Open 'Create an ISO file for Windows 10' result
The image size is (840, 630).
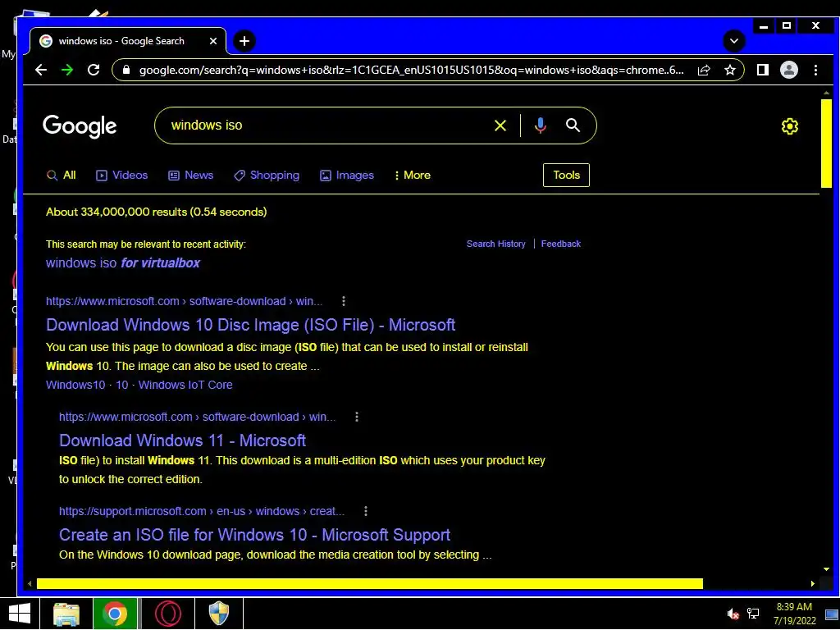pos(254,535)
